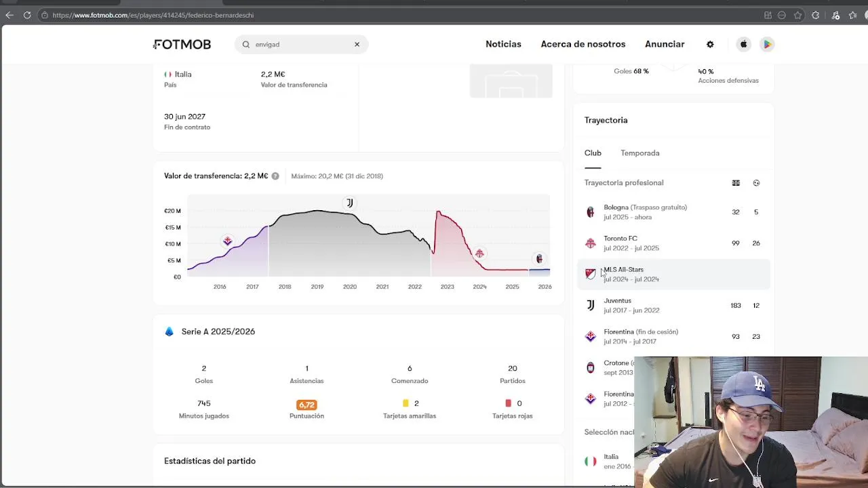Click the Serie A league logo
Viewport: 868px width, 488px height.
[170, 331]
